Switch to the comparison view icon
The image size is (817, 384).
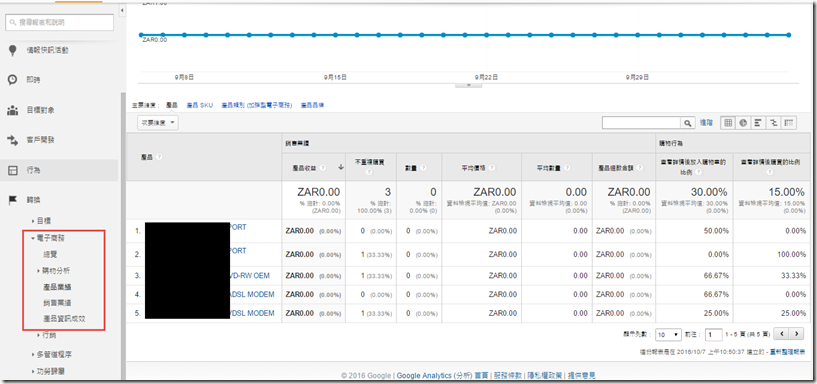(x=773, y=123)
